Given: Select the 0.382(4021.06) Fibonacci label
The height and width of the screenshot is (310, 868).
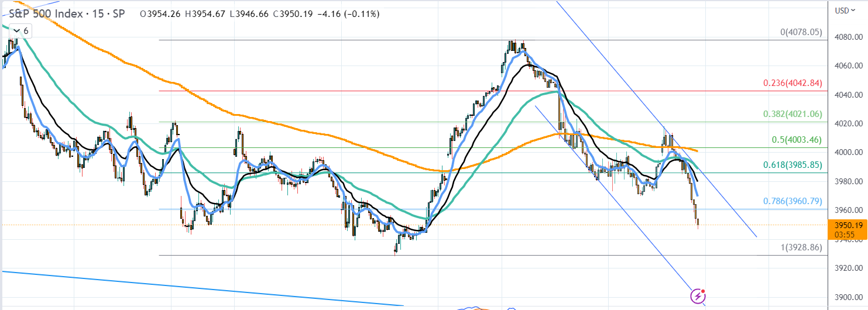Looking at the screenshot, I should tap(793, 115).
